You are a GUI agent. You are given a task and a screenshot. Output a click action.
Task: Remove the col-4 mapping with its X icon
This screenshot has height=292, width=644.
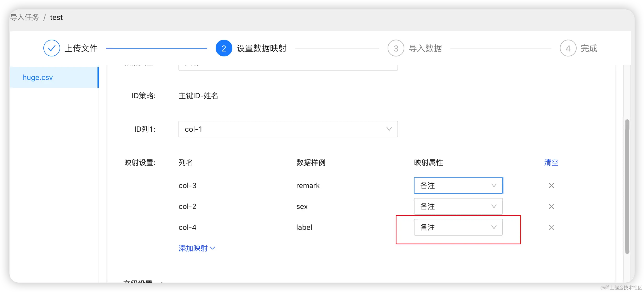click(x=551, y=227)
